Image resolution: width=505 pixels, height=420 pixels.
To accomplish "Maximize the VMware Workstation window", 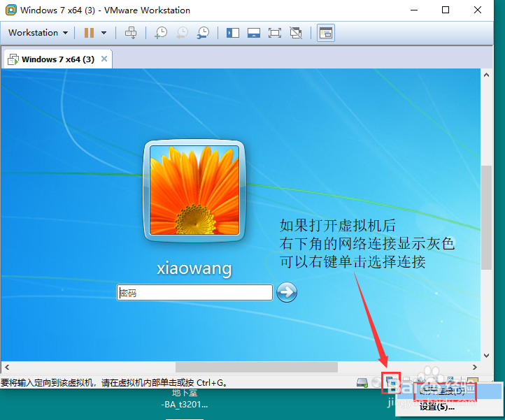I will pyautogui.click(x=446, y=10).
